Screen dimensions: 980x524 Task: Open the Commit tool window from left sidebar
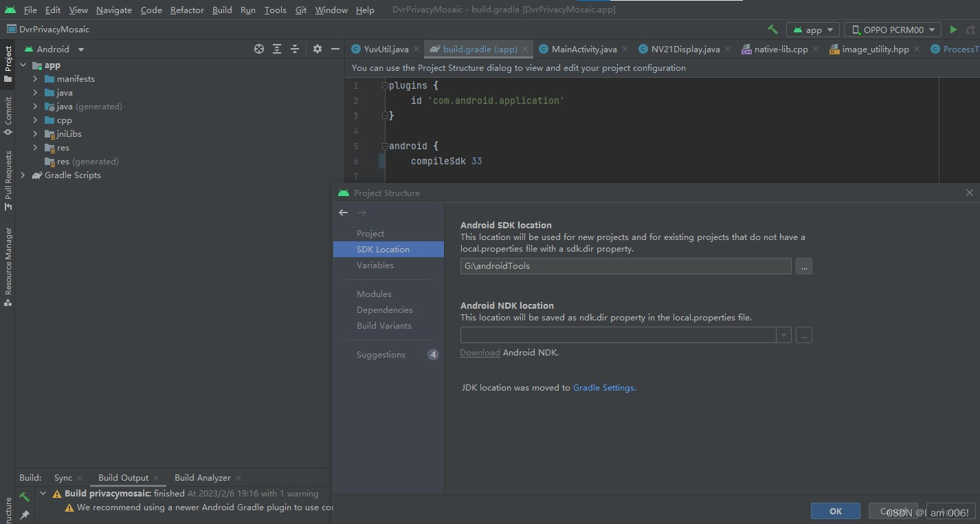pos(8,113)
